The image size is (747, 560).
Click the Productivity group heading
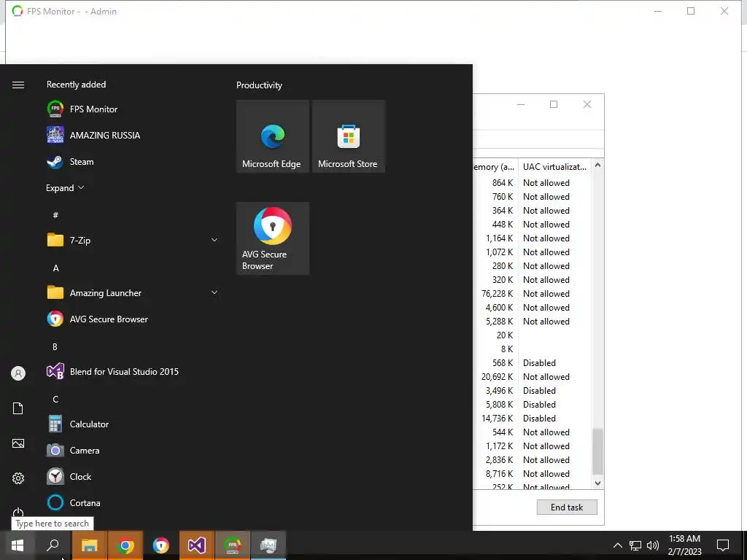[x=259, y=85]
